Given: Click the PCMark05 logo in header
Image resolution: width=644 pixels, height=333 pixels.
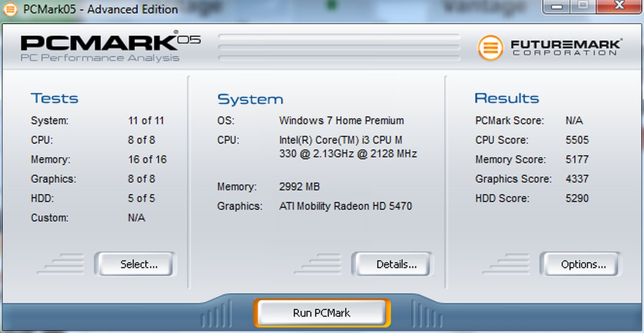Looking at the screenshot, I should (110, 48).
